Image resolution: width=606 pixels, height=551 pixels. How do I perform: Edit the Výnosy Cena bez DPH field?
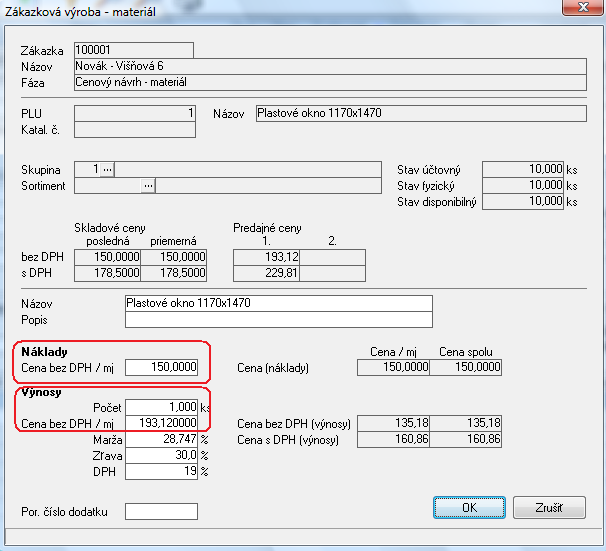point(162,424)
